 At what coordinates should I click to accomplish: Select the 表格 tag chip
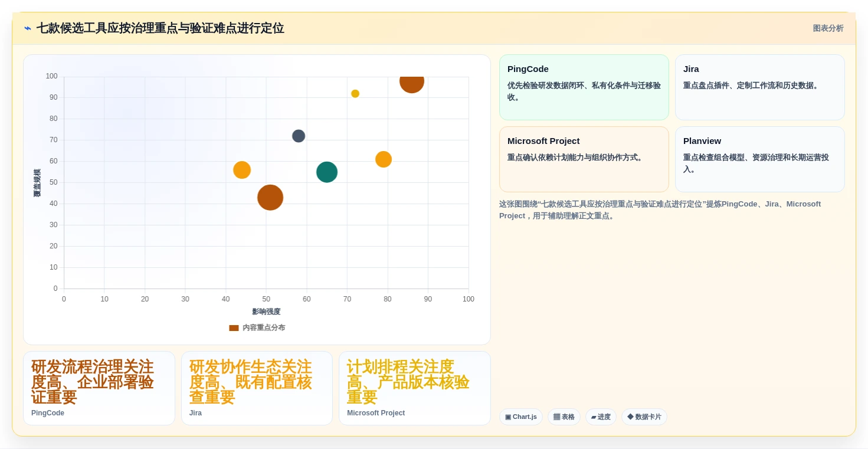click(x=564, y=417)
